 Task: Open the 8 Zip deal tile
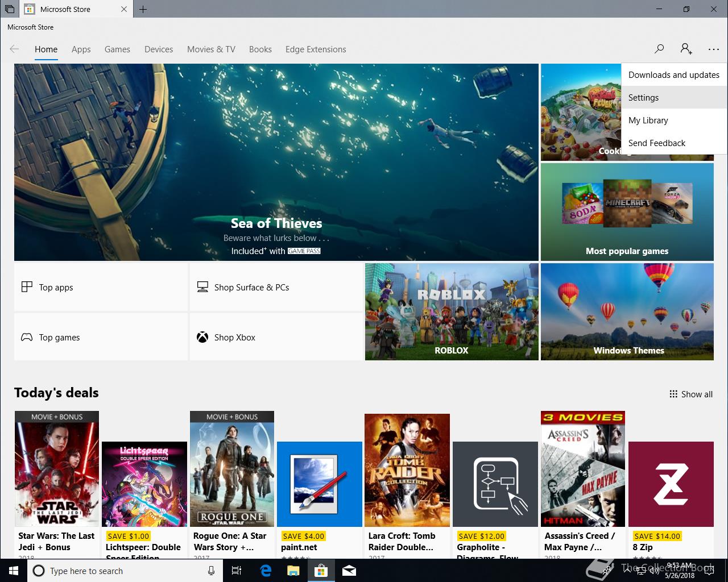[671, 484]
